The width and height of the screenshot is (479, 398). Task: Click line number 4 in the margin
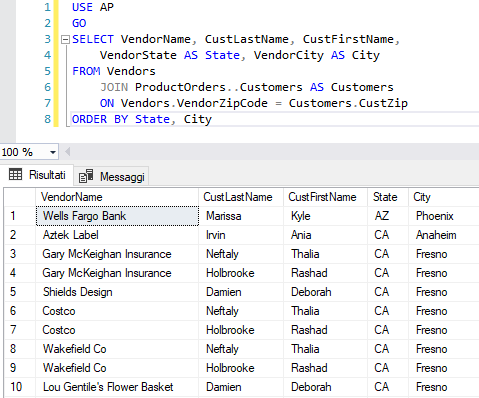[x=47, y=55]
